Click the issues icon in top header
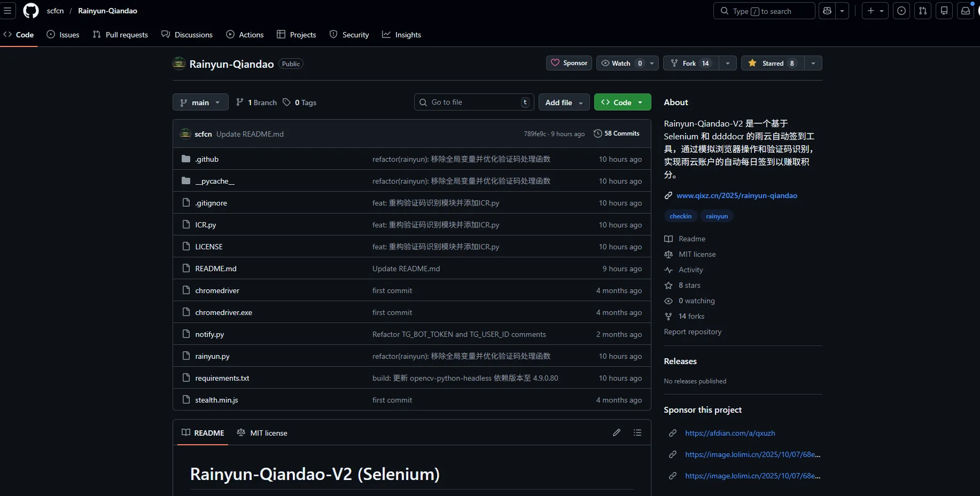The height and width of the screenshot is (496, 980). pos(901,11)
